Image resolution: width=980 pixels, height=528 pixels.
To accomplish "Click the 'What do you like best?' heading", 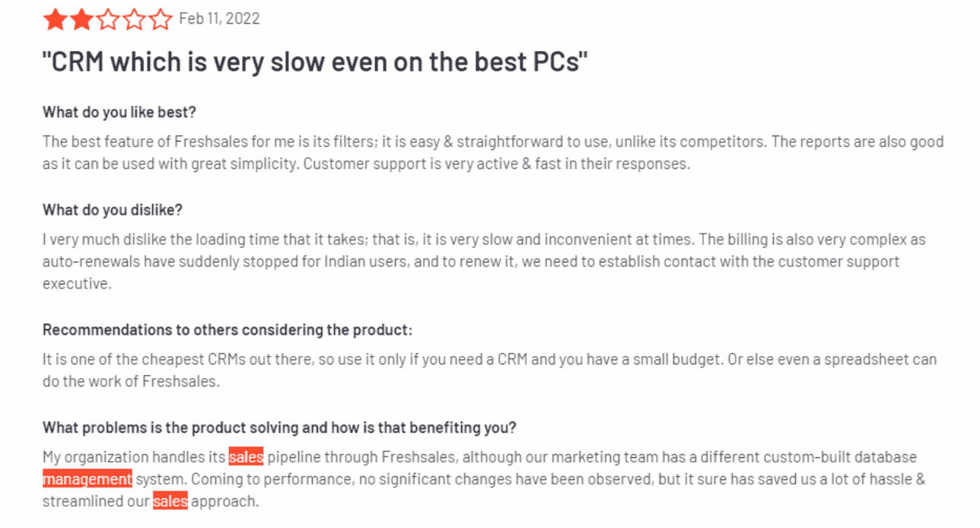I will (x=119, y=112).
